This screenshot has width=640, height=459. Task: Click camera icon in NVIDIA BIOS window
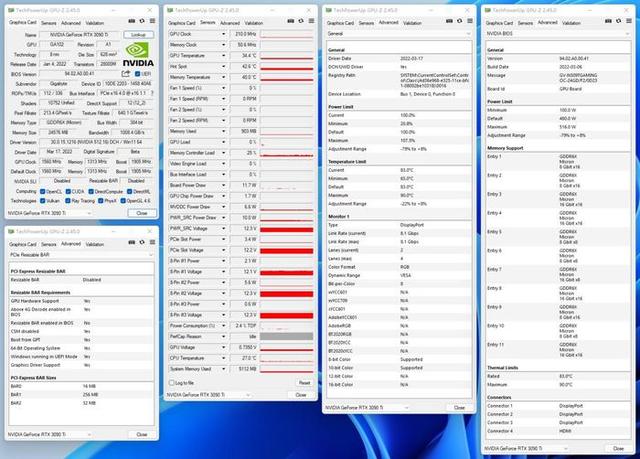(x=608, y=21)
